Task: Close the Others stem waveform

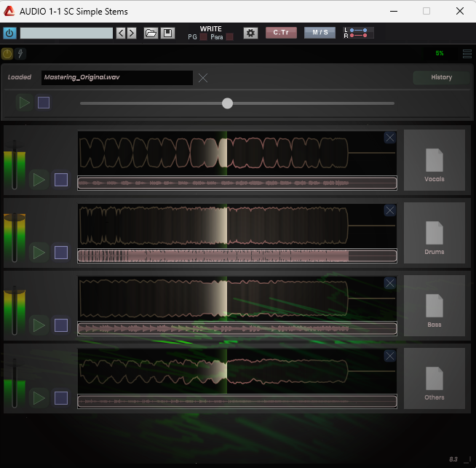Action: pyautogui.click(x=390, y=356)
